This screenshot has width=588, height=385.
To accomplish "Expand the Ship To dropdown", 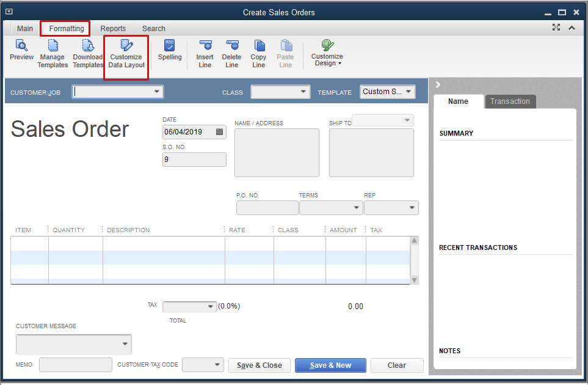I will click(407, 120).
